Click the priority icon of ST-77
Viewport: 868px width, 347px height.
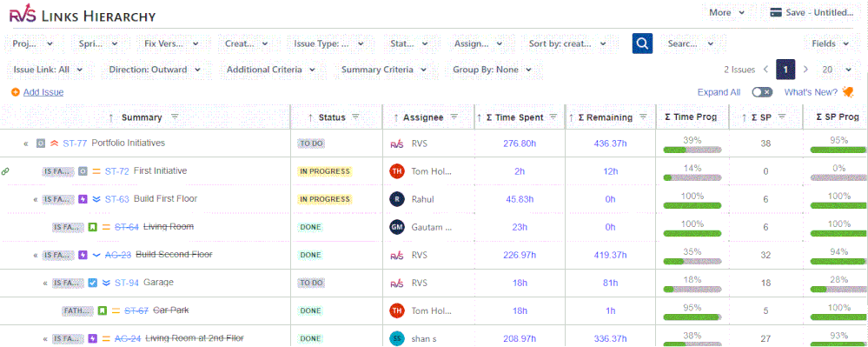[x=54, y=143]
